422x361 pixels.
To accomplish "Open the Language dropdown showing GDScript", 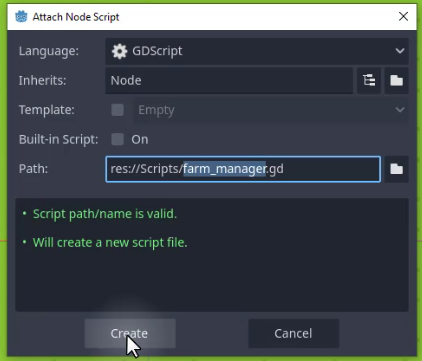I will tap(257, 51).
